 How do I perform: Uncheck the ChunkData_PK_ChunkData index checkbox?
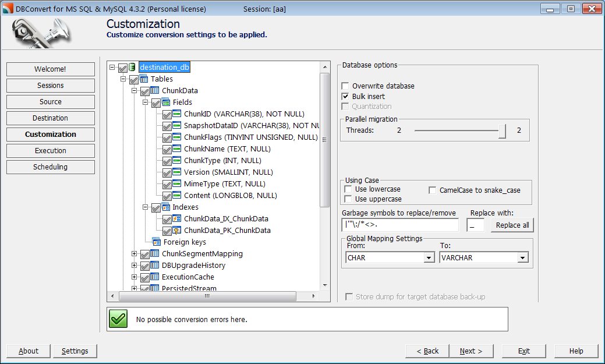tap(167, 231)
